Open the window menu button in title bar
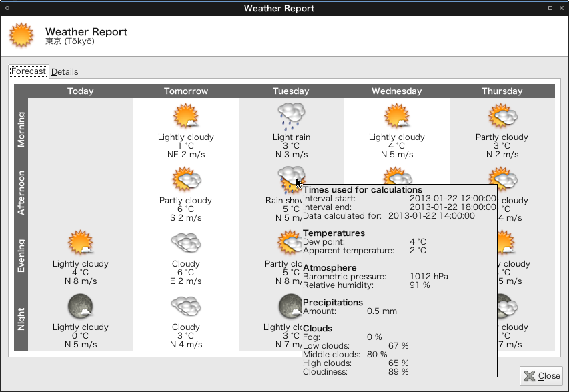Screen dimensions: 569x392 [x=7, y=8]
